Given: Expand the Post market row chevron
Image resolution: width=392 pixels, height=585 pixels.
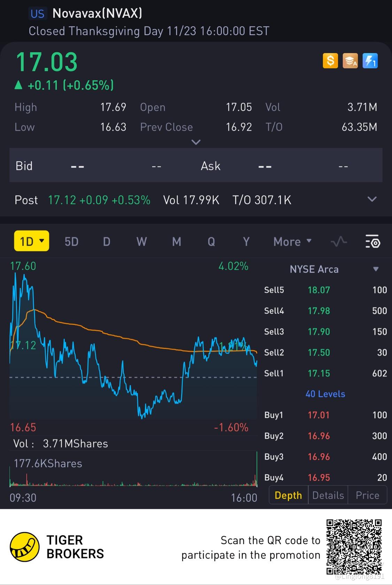Looking at the screenshot, I should tap(372, 199).
